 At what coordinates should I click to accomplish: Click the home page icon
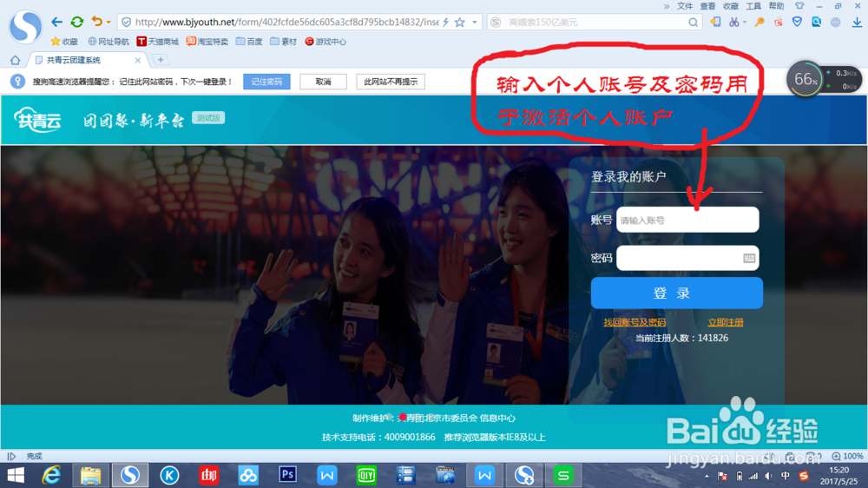15,60
